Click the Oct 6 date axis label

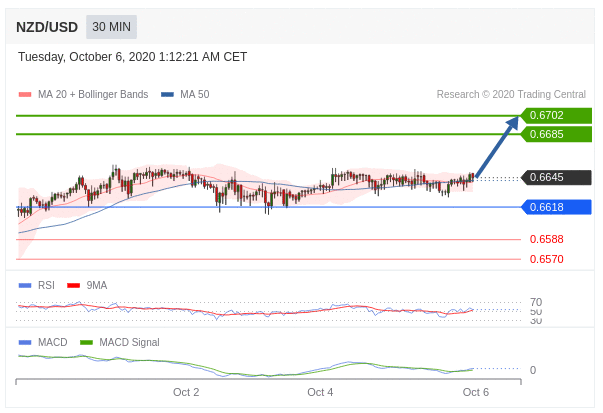[476, 392]
